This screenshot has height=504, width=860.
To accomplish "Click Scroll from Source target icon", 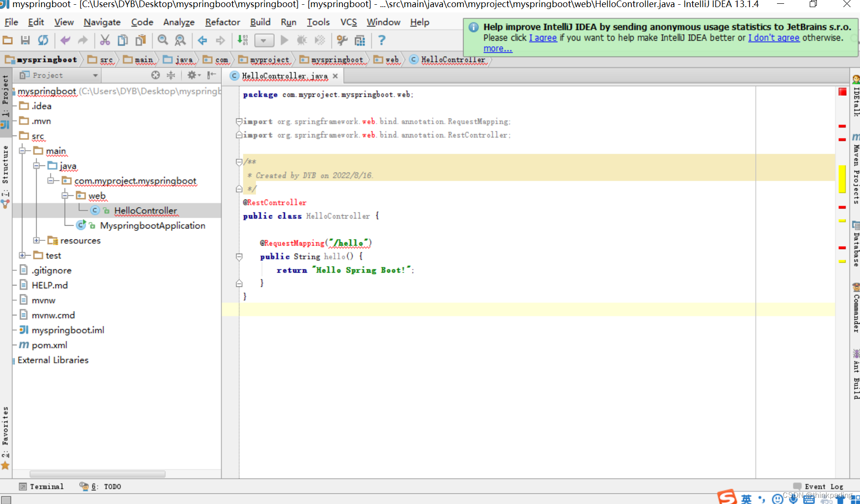I will [156, 75].
